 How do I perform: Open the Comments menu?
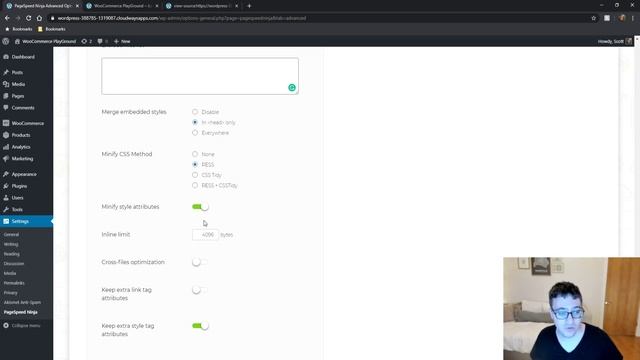click(23, 108)
